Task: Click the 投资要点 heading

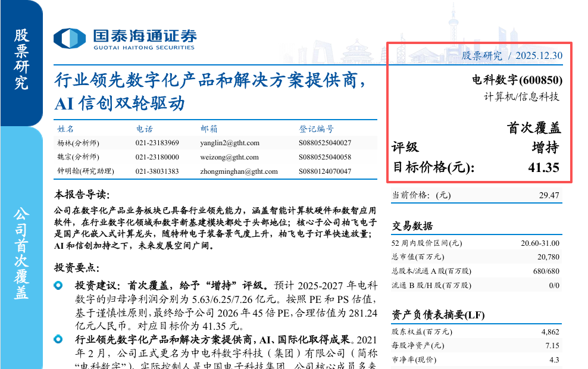Action: 77,268
